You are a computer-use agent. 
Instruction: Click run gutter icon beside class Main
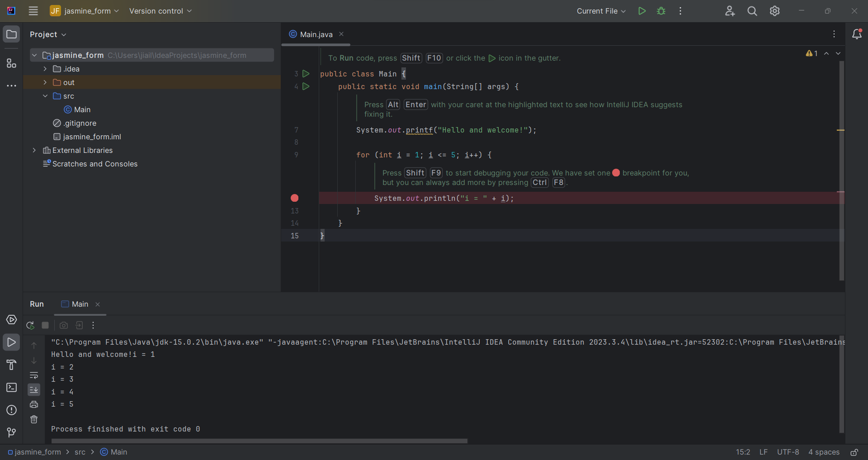coord(306,74)
